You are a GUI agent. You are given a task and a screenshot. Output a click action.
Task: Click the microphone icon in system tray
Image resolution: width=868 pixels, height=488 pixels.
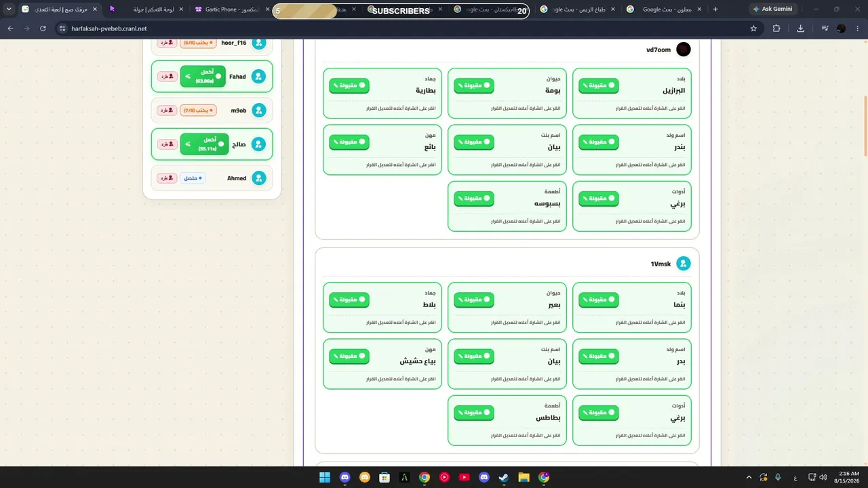tap(778, 477)
